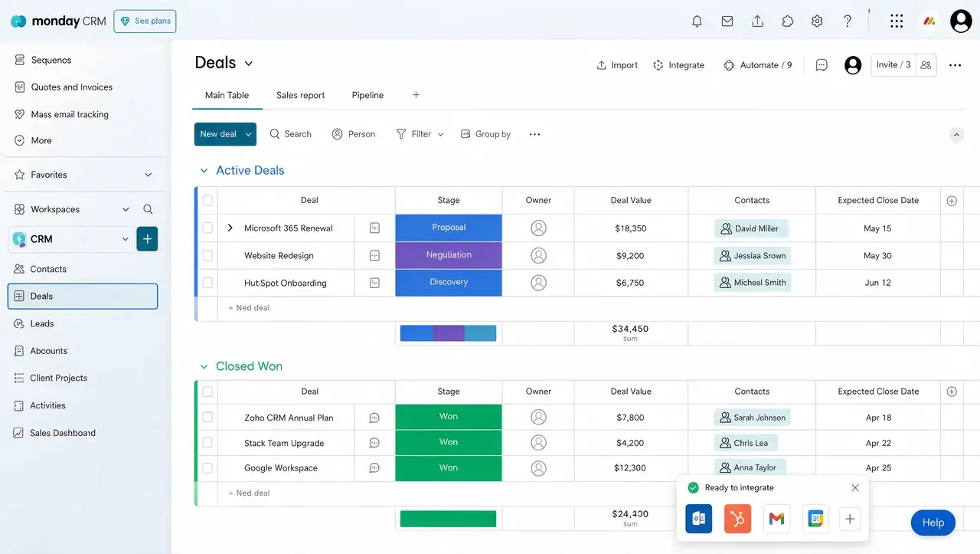Open the inbox envelope icon
The width and height of the screenshot is (980, 554).
click(x=727, y=21)
